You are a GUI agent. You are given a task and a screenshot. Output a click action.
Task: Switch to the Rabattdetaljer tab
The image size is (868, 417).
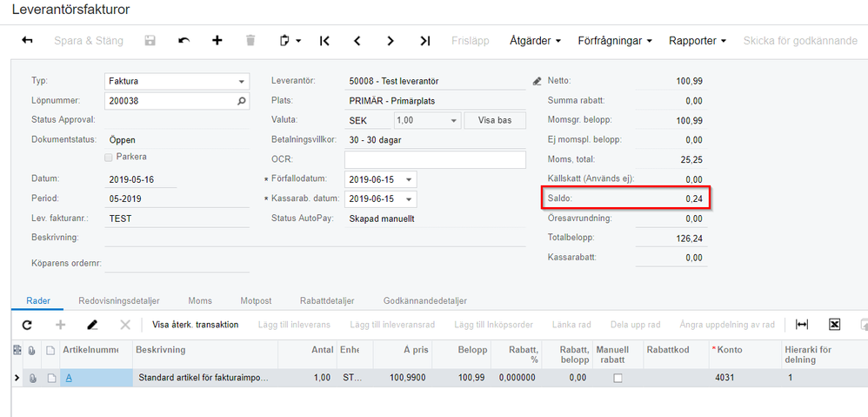point(327,300)
